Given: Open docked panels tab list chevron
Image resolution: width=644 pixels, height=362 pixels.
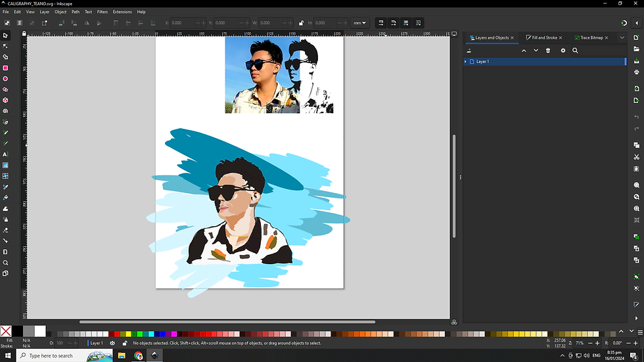Looking at the screenshot, I should 622,37.
